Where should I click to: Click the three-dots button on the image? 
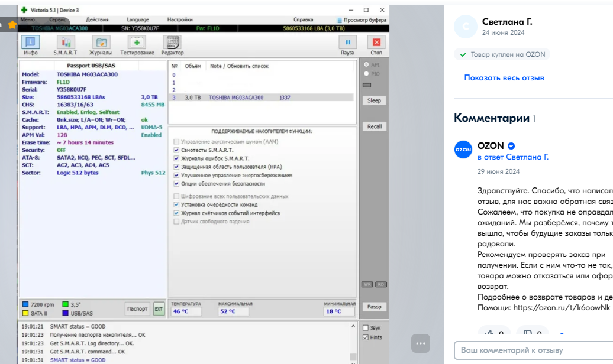tap(421, 343)
